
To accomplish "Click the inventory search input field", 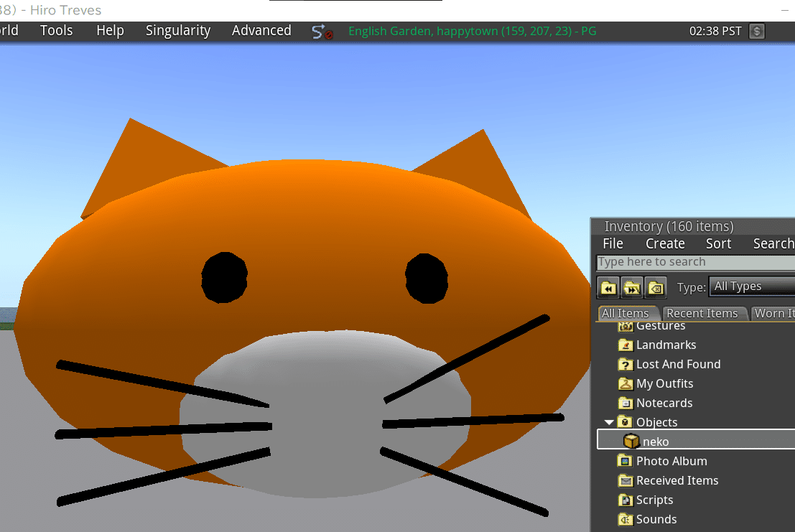I will click(696, 262).
